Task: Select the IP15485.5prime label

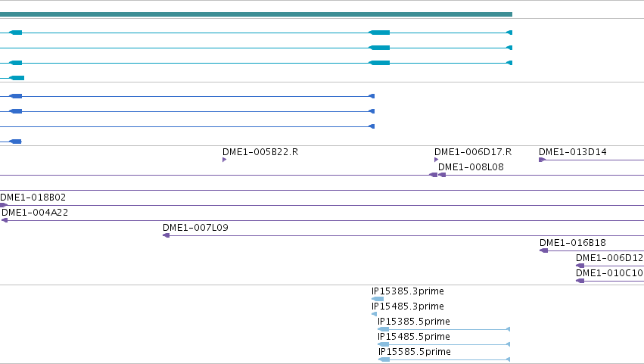Action: pyautogui.click(x=414, y=337)
